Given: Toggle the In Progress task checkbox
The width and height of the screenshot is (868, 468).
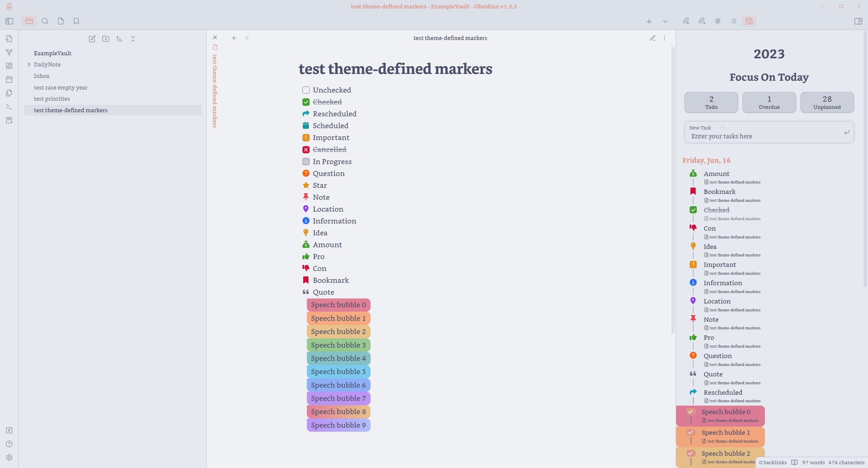Looking at the screenshot, I should pos(306,161).
